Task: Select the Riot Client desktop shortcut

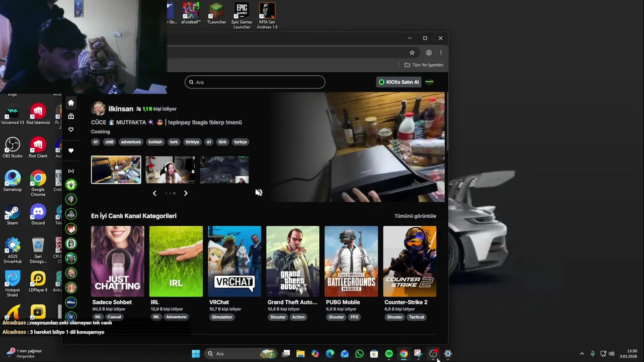Action: point(38,148)
